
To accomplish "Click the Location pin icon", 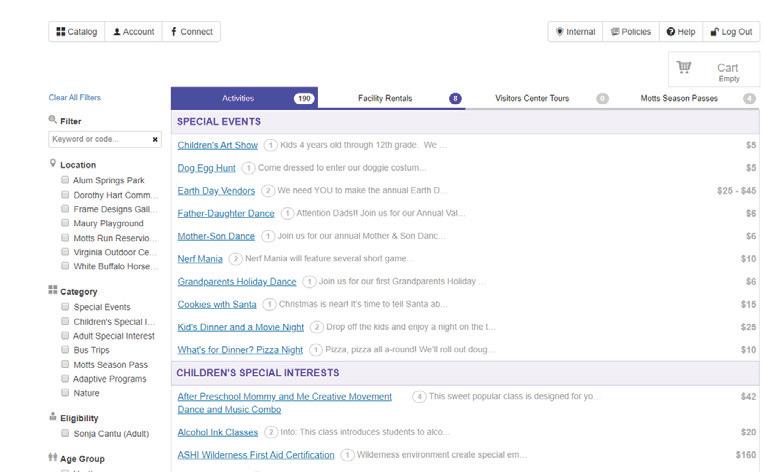I will coord(53,163).
